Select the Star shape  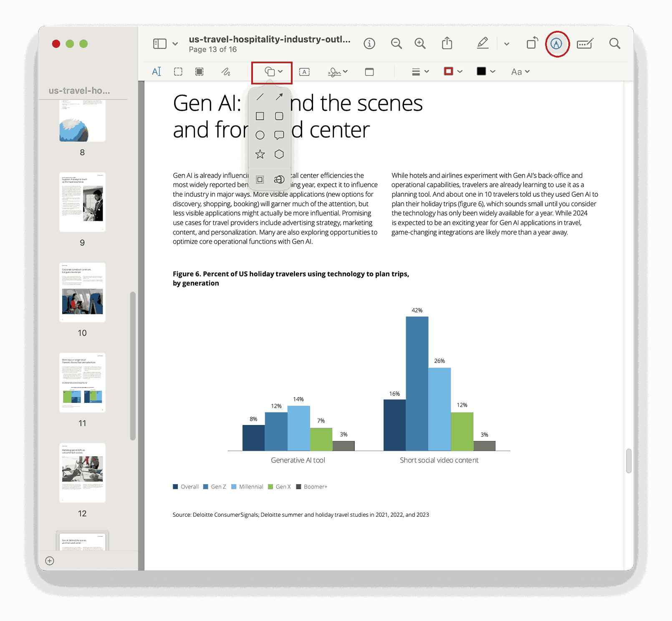pos(260,154)
